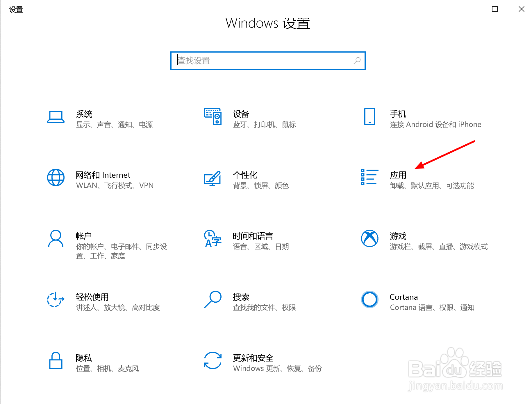Click the Apps list icon

[369, 177]
